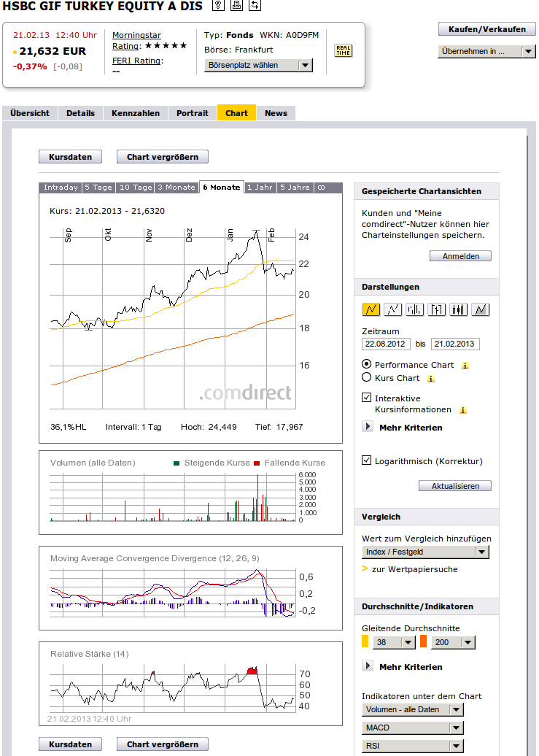Click the print icon beside the fund title
The image size is (539, 756).
(236, 5)
